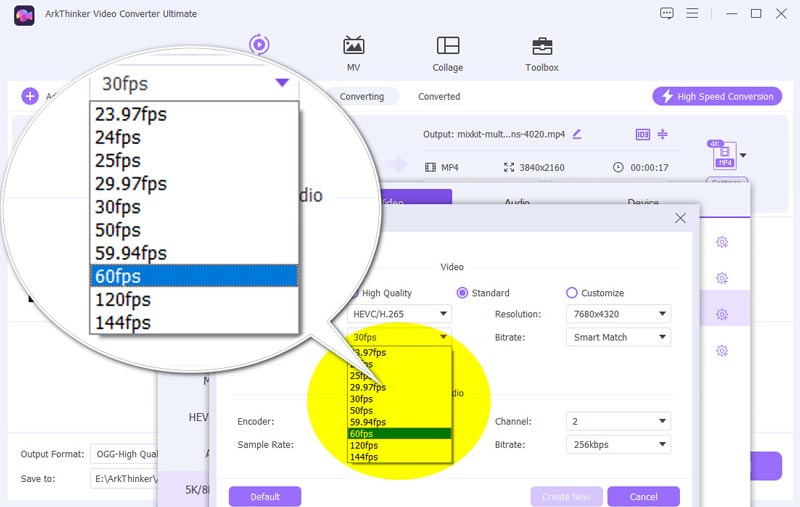
Task: Open the Audio format tab
Action: click(517, 200)
